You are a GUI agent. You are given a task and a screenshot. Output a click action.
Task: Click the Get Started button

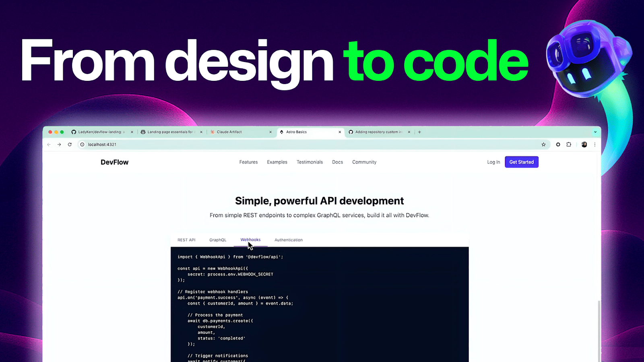[x=521, y=162]
